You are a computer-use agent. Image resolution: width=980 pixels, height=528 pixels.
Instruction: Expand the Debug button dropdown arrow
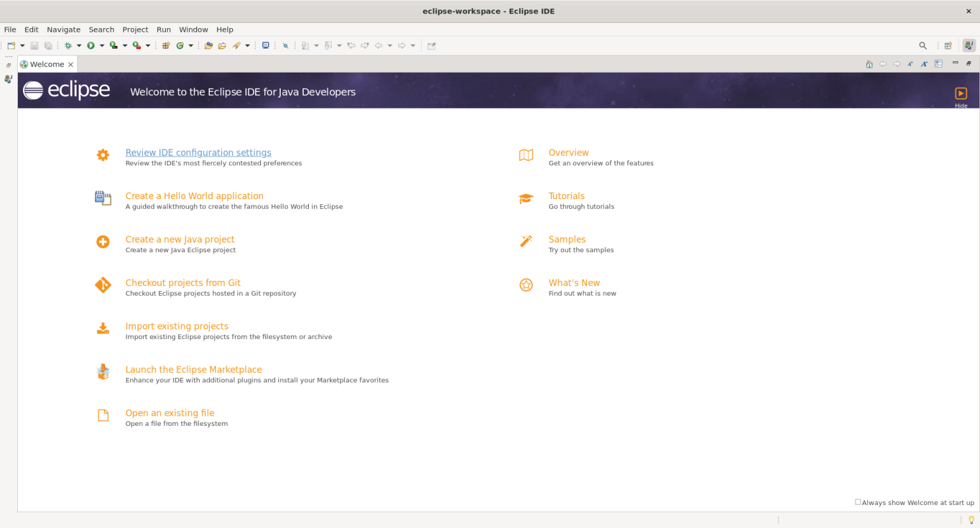[79, 45]
